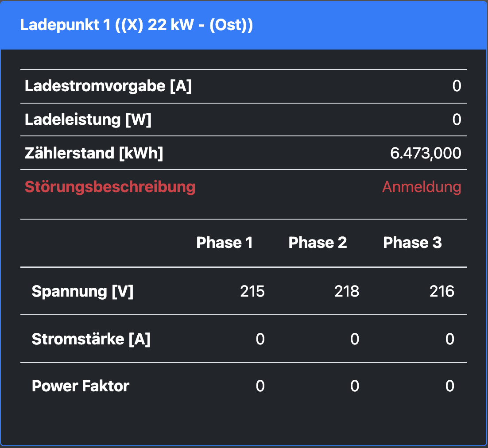Click the Zählerstand [kWh] label
This screenshot has height=448, width=488.
coord(94,153)
